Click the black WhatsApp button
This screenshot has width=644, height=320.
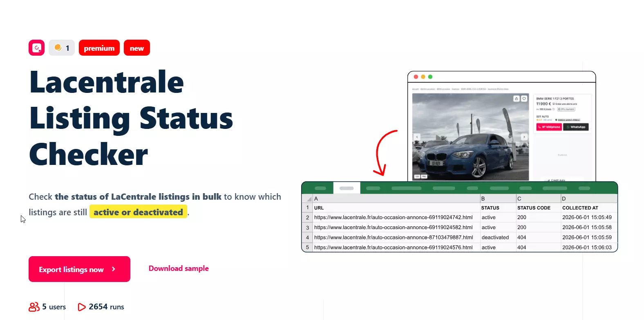point(576,127)
